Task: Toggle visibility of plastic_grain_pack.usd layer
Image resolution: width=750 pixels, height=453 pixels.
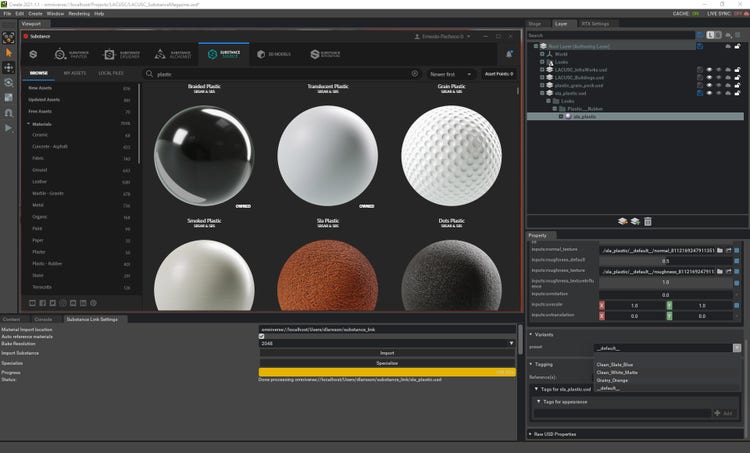Action: point(709,86)
